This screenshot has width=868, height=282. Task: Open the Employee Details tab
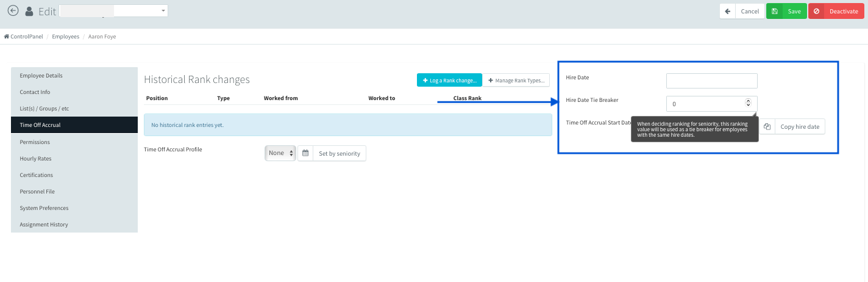pos(74,76)
